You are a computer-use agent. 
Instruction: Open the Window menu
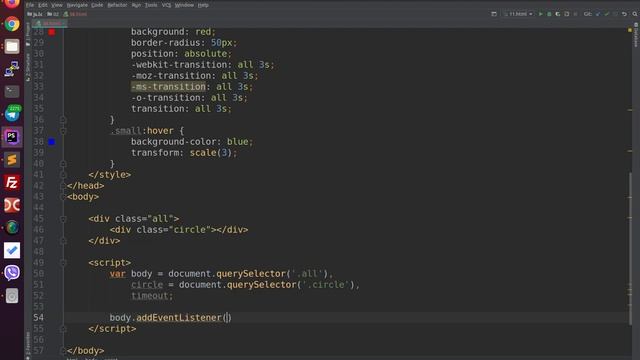pos(184,5)
